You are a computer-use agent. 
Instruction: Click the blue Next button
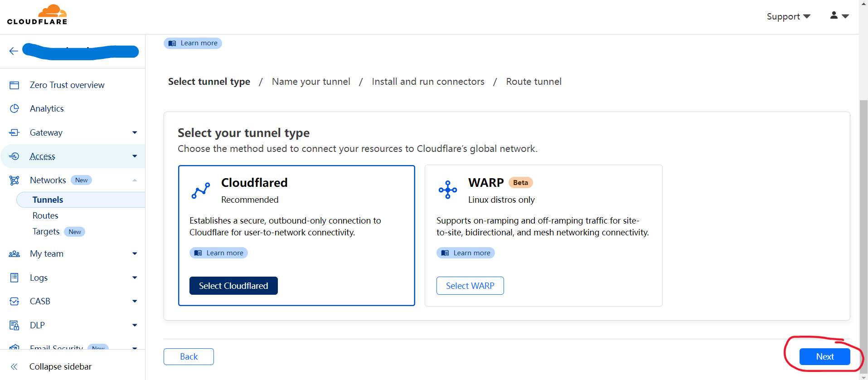click(x=824, y=357)
